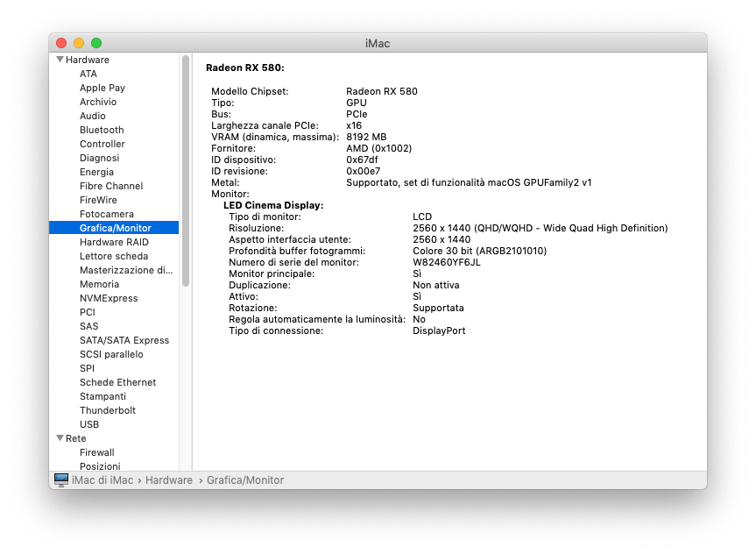Minimize the window with yellow button
The image size is (756, 554).
[79, 42]
